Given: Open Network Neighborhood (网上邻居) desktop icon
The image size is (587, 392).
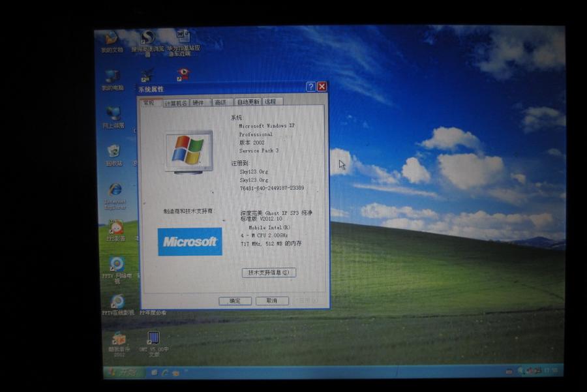Looking at the screenshot, I should point(113,117).
